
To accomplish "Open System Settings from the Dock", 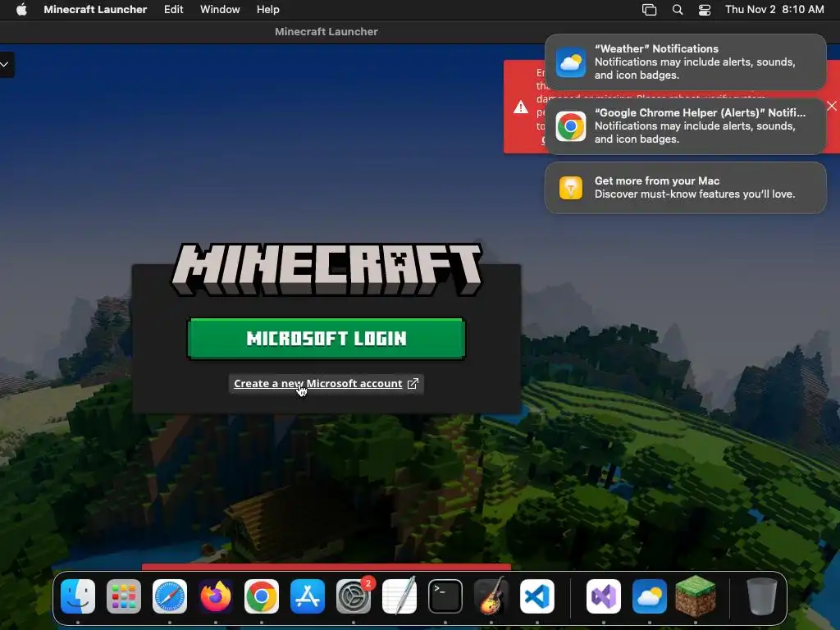I will (354, 596).
